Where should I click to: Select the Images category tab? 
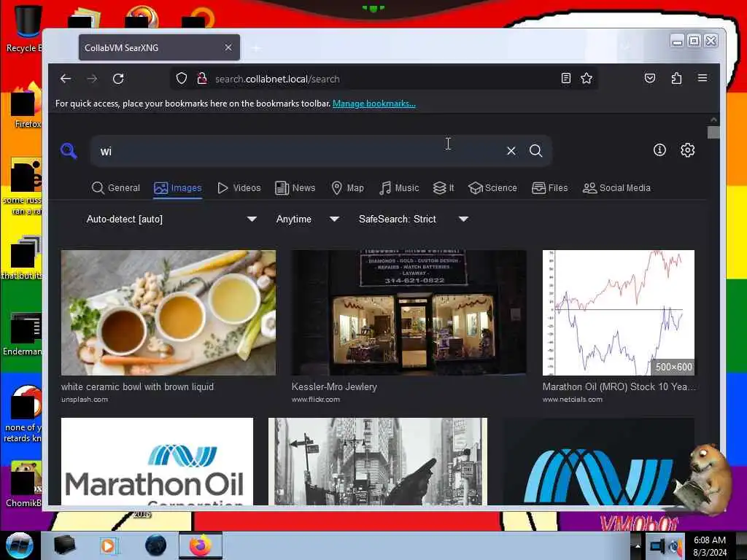pyautogui.click(x=178, y=188)
